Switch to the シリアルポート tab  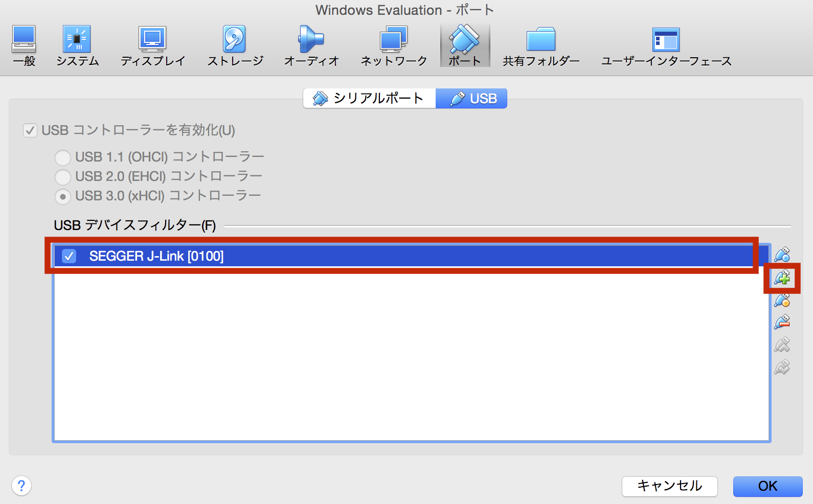369,98
